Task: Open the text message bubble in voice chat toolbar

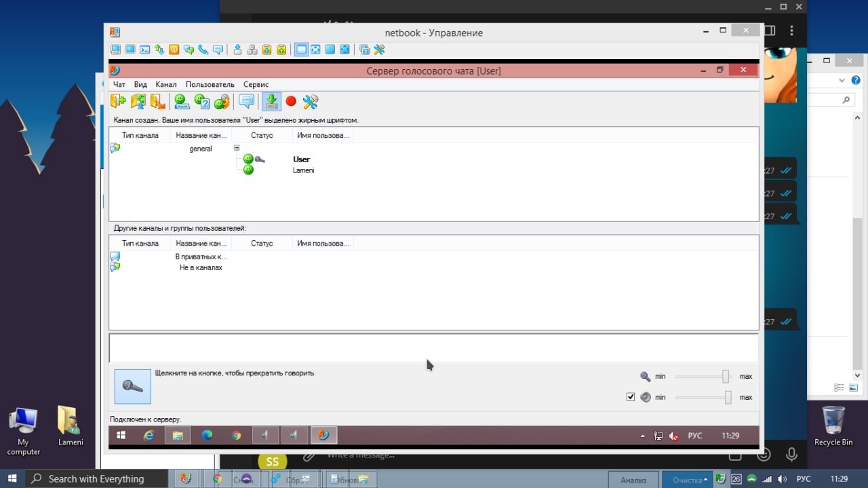Action: (247, 102)
